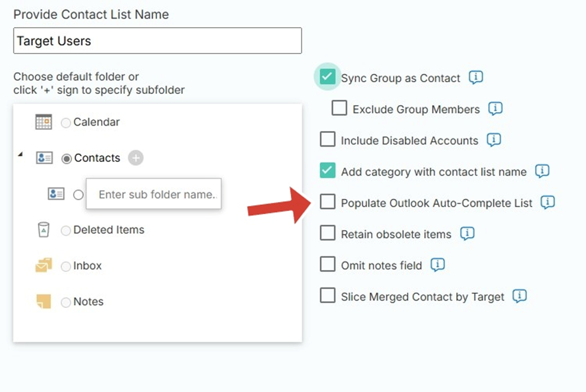Choose Deleted Items radio button
This screenshot has height=392, width=586.
point(66,230)
